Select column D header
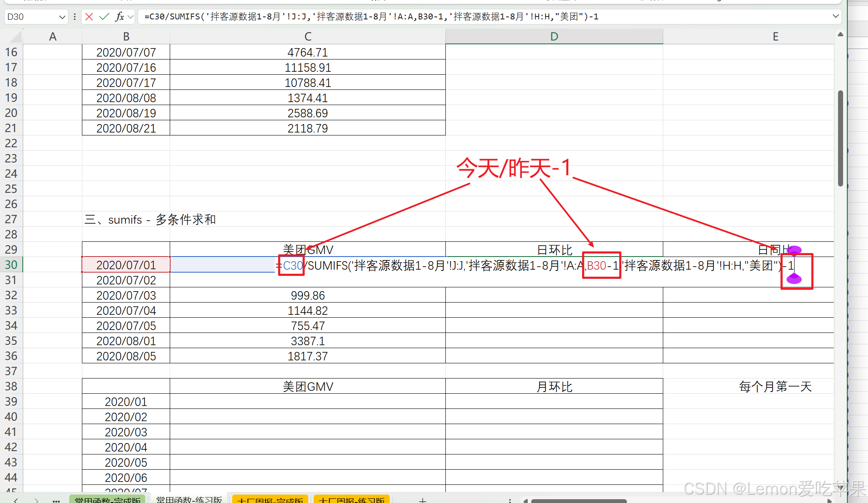The width and height of the screenshot is (868, 503). (554, 37)
